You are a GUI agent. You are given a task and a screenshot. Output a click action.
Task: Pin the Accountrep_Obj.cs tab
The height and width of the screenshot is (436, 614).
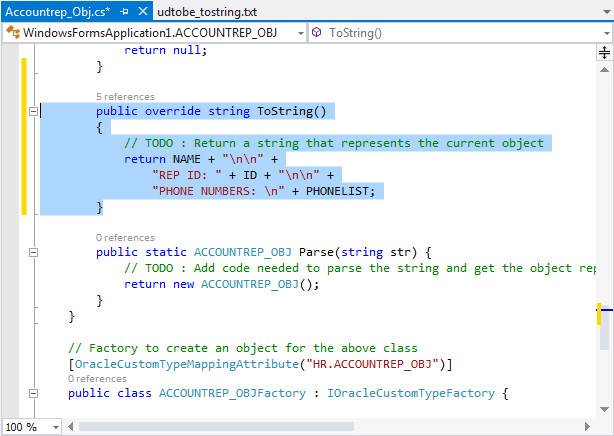click(x=125, y=12)
